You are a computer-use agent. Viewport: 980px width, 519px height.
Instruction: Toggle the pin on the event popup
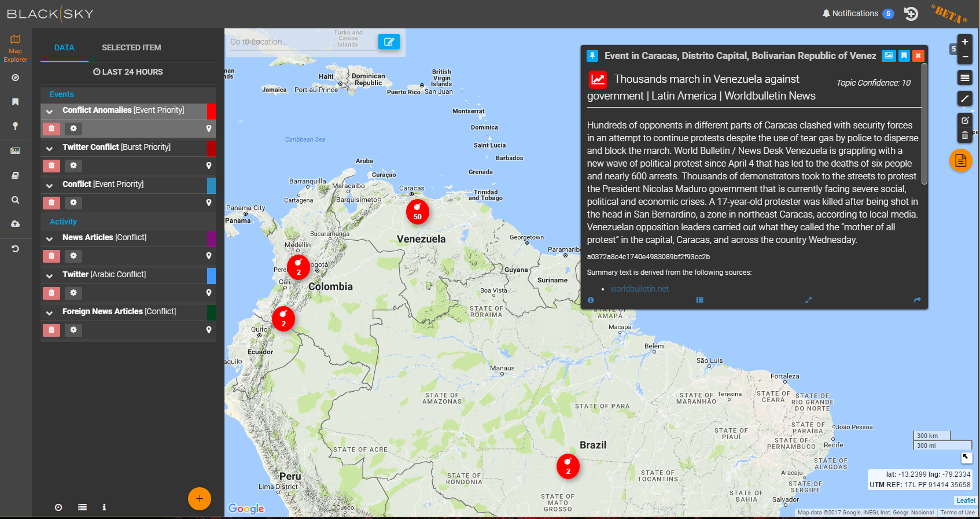pos(592,56)
